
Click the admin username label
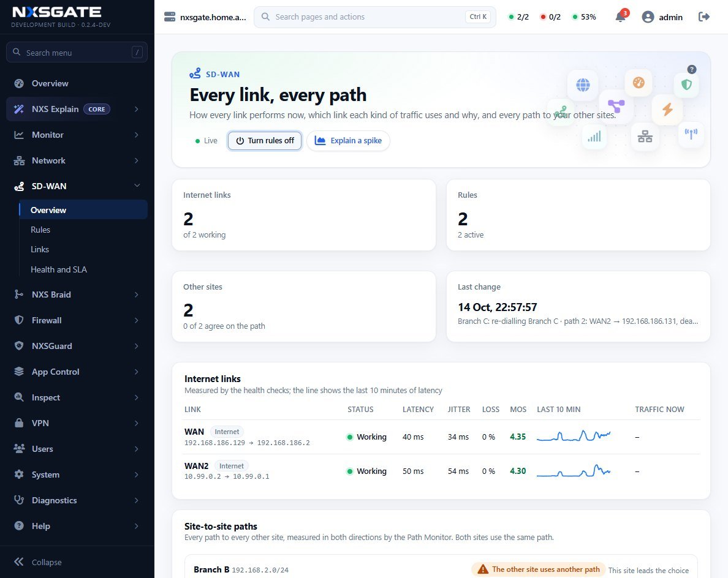pyautogui.click(x=670, y=17)
